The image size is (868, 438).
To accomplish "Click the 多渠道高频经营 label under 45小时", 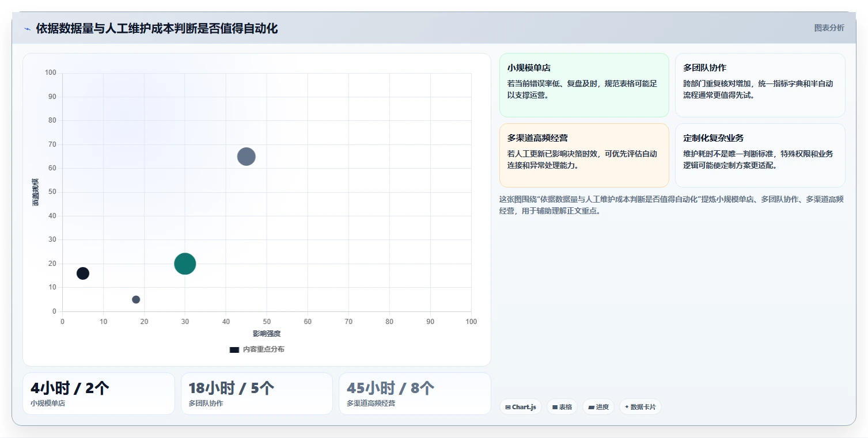I will [x=371, y=403].
